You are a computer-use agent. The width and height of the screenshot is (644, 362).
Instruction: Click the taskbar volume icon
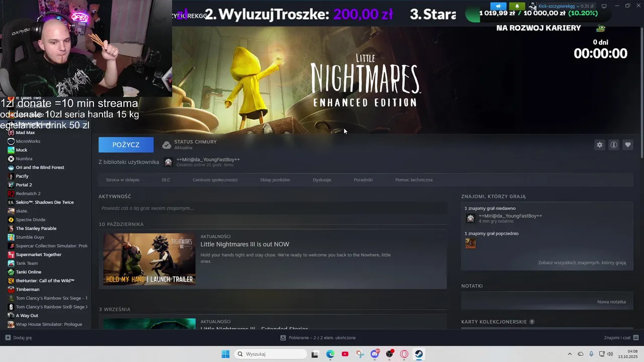(610, 354)
